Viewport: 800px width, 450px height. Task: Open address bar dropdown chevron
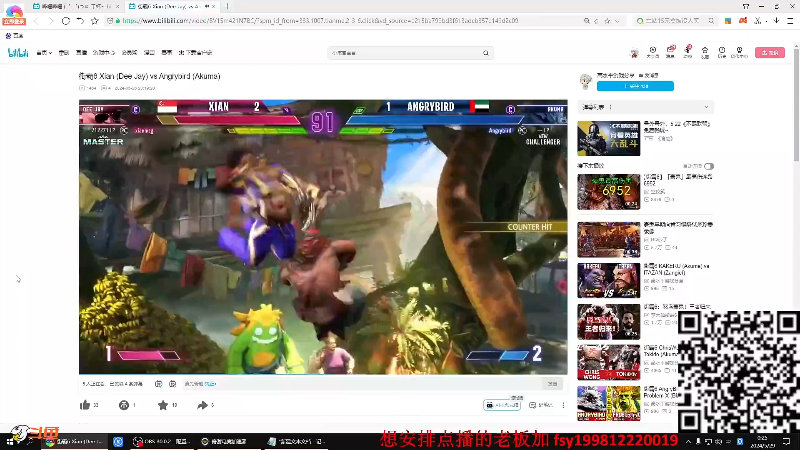(617, 21)
